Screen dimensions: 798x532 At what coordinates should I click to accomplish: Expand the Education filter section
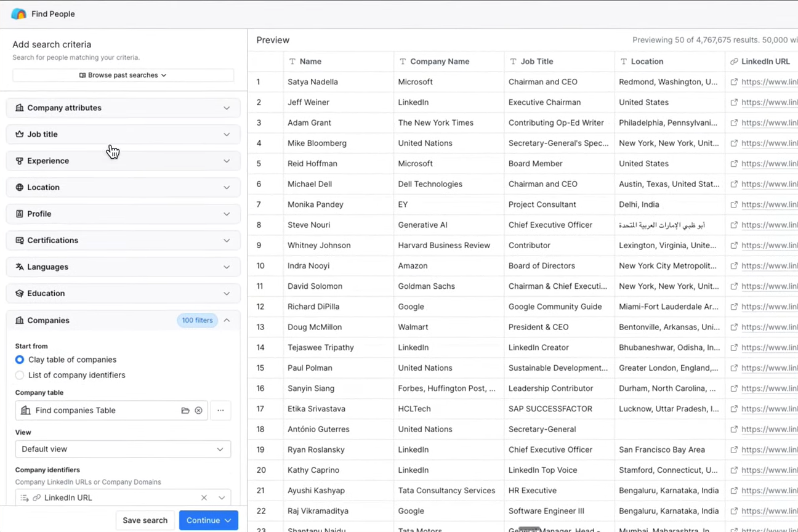(x=123, y=293)
